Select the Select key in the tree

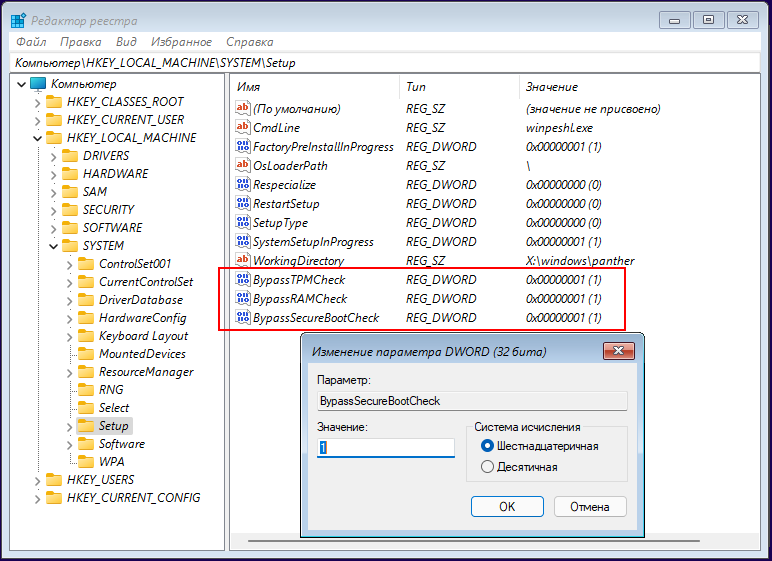coord(114,408)
